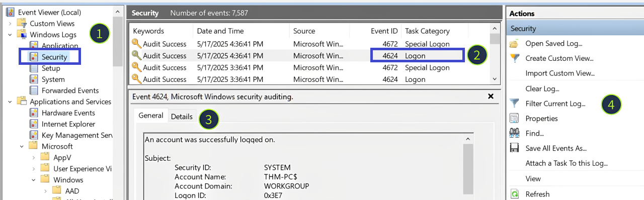Click event list scrollbar down arrow

tap(495, 79)
